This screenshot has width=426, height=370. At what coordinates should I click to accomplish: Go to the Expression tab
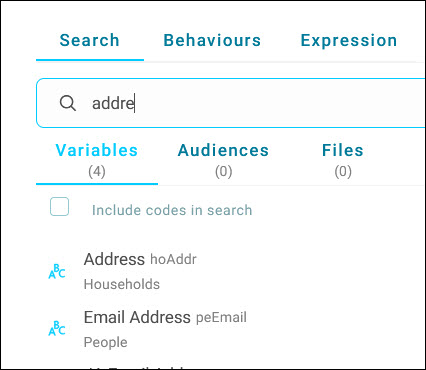click(x=349, y=40)
